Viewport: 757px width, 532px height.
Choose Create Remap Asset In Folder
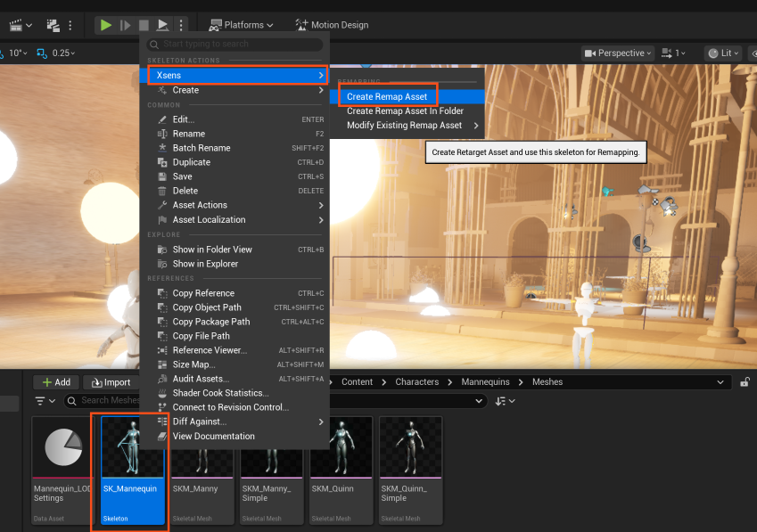[x=407, y=110]
